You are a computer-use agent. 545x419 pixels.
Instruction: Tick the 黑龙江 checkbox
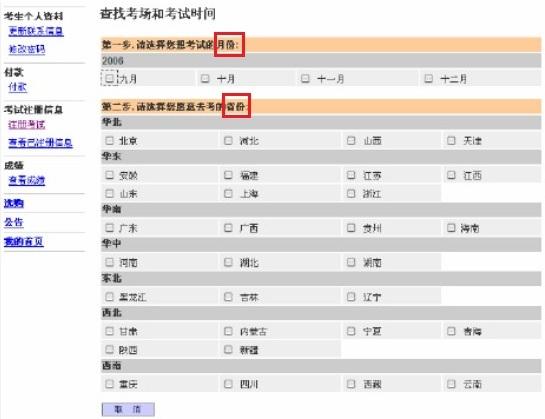click(109, 297)
